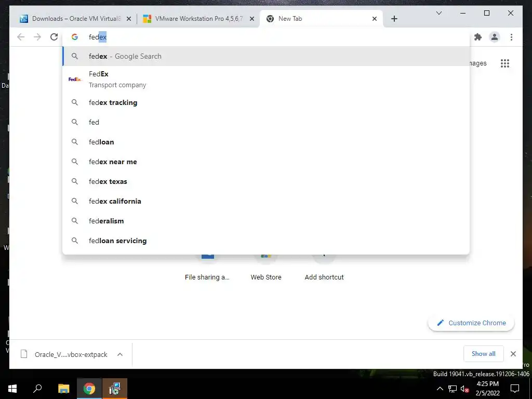Open the clock showing 4:25 PM

pyautogui.click(x=487, y=389)
